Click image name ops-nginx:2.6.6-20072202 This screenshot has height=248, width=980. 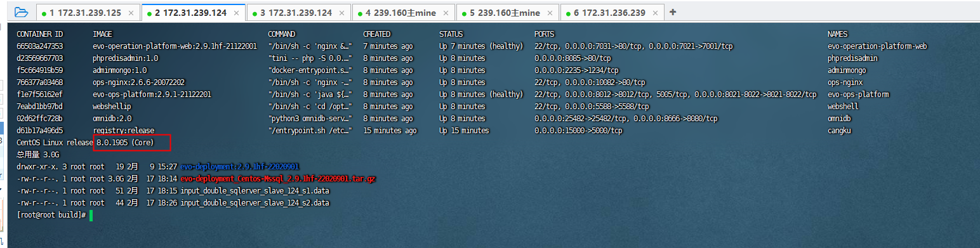coord(138,82)
